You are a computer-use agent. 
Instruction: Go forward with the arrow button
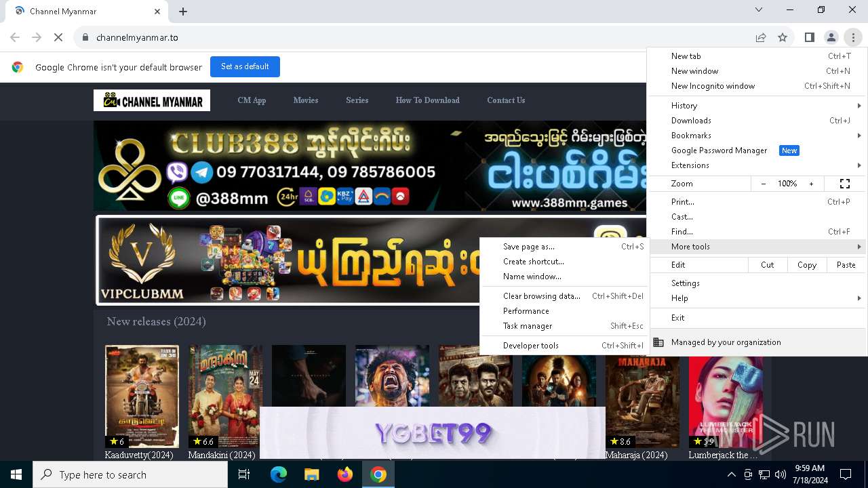37,37
